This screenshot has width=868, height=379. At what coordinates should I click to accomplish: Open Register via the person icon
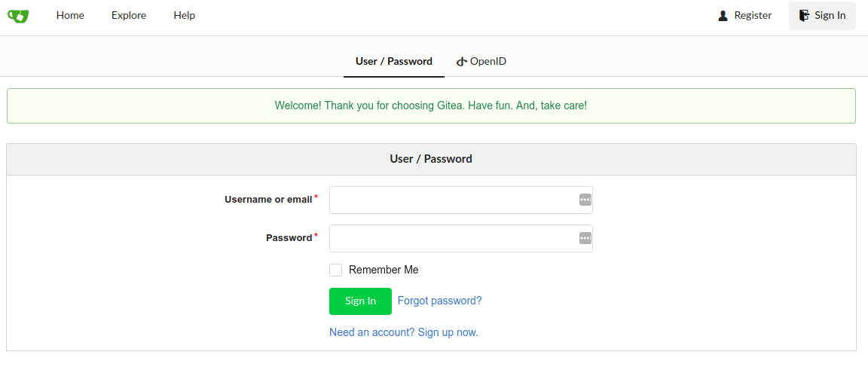click(x=723, y=15)
